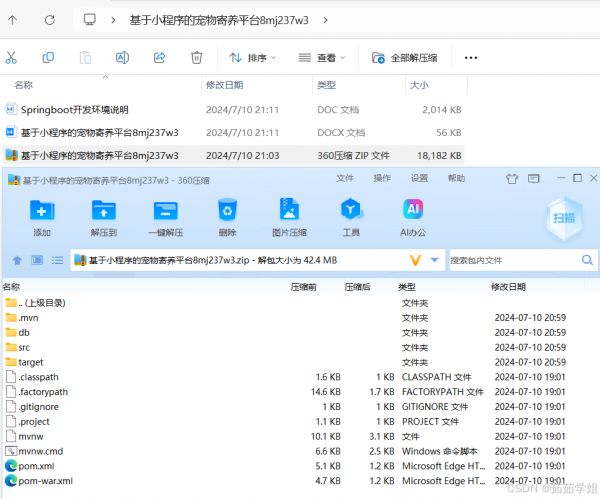Click 全部解压缩 extract all button

click(404, 58)
